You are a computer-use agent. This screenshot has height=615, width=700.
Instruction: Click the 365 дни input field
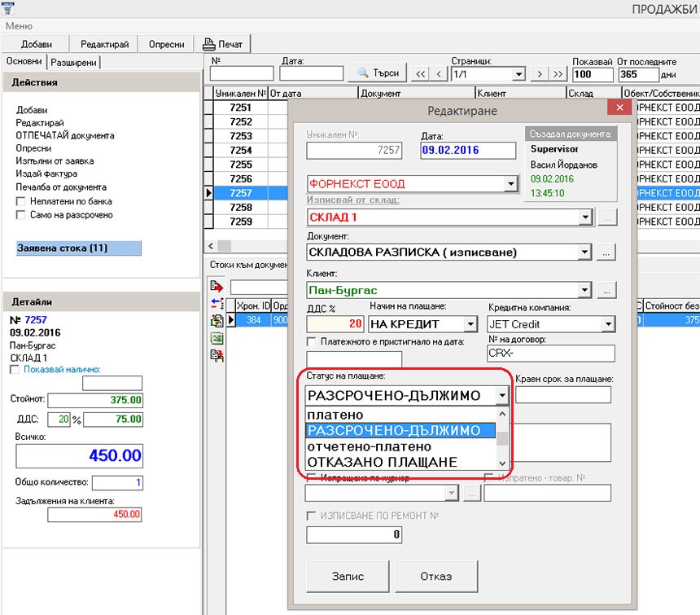coord(638,74)
